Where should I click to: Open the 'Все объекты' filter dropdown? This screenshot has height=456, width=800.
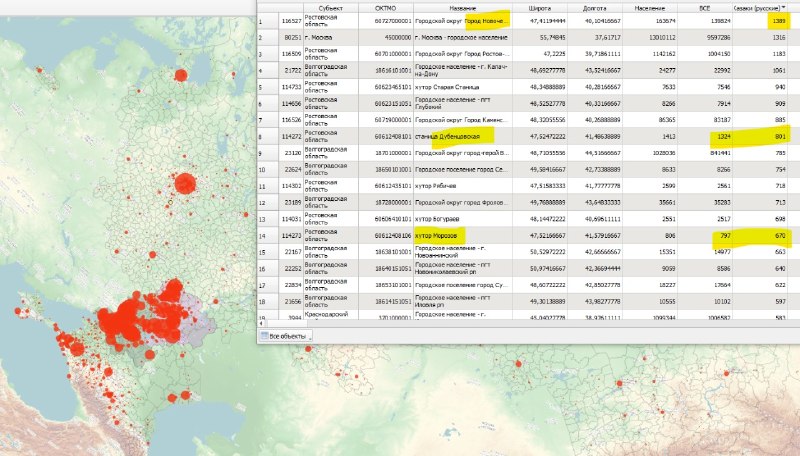pyautogui.click(x=285, y=336)
